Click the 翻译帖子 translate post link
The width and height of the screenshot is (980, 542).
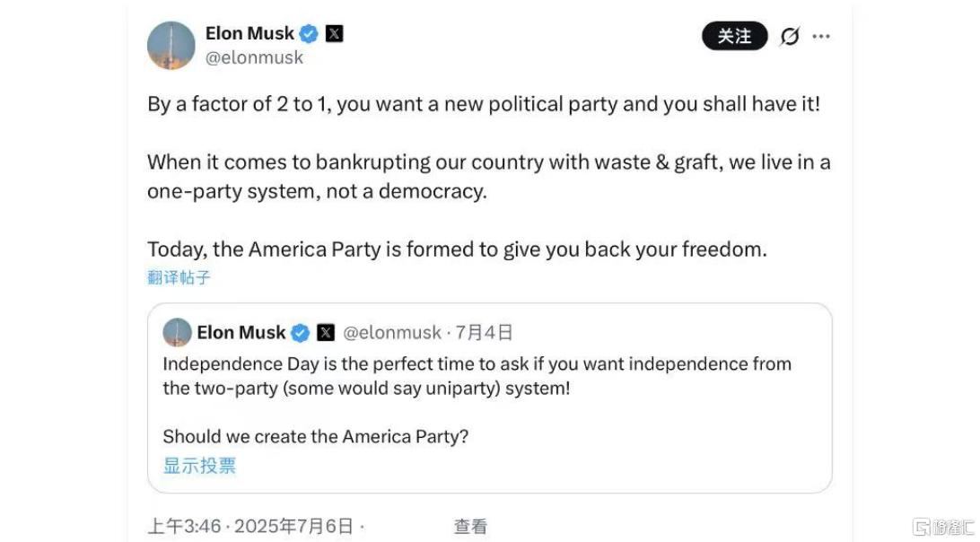pos(179,277)
